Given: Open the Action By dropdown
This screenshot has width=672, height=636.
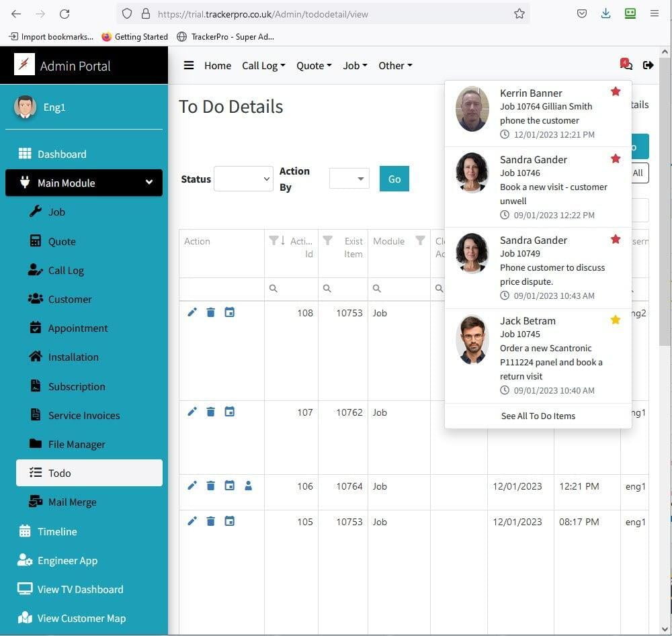Looking at the screenshot, I should (349, 179).
